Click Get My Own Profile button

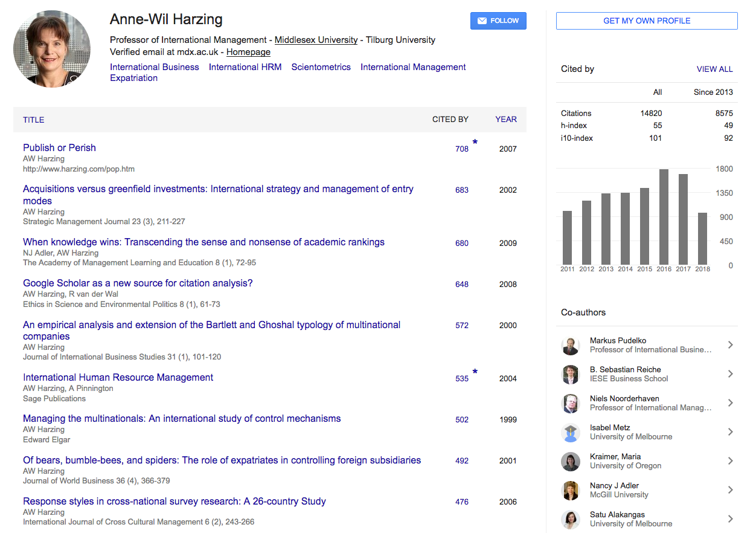647,21
